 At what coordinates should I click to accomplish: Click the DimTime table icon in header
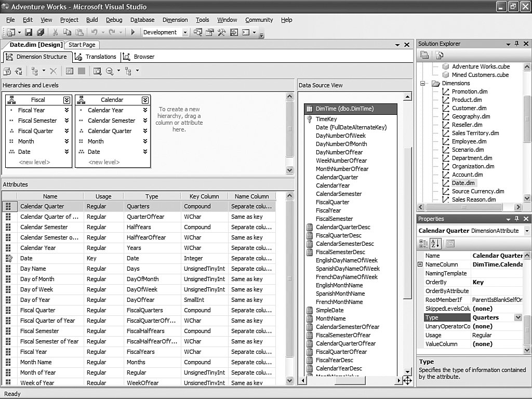click(x=310, y=109)
